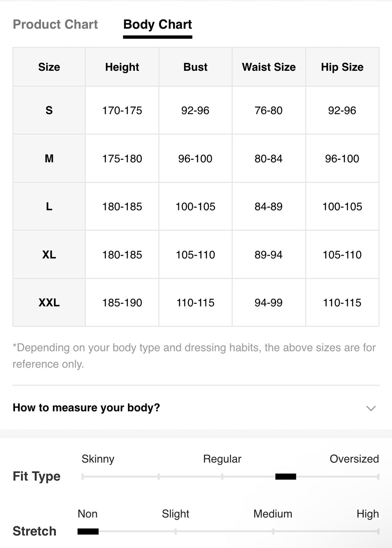Click the Fit Type slider marker
392x548 pixels.
[286, 476]
